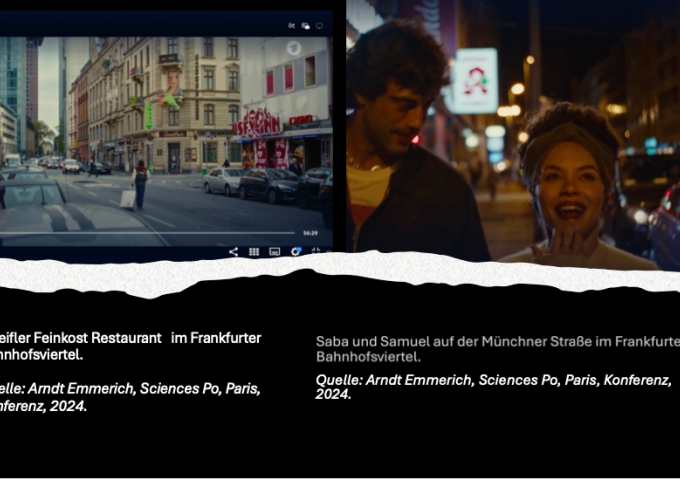Select the right night film still image
Viewport: 680px width, 480px height.
point(513,130)
